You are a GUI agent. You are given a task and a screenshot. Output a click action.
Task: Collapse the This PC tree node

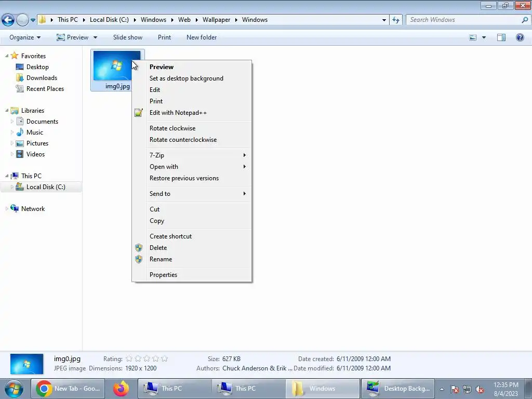tap(7, 176)
